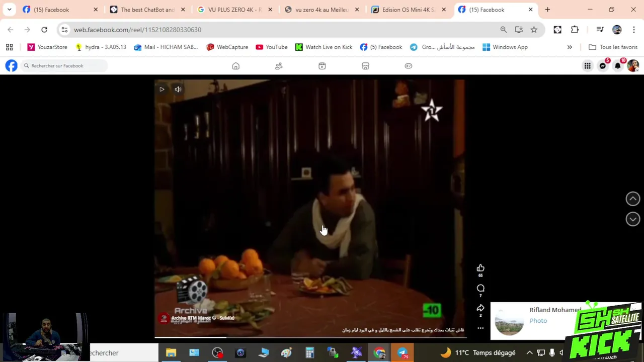
Task: Open Telegram from the taskbar
Action: 403,353
